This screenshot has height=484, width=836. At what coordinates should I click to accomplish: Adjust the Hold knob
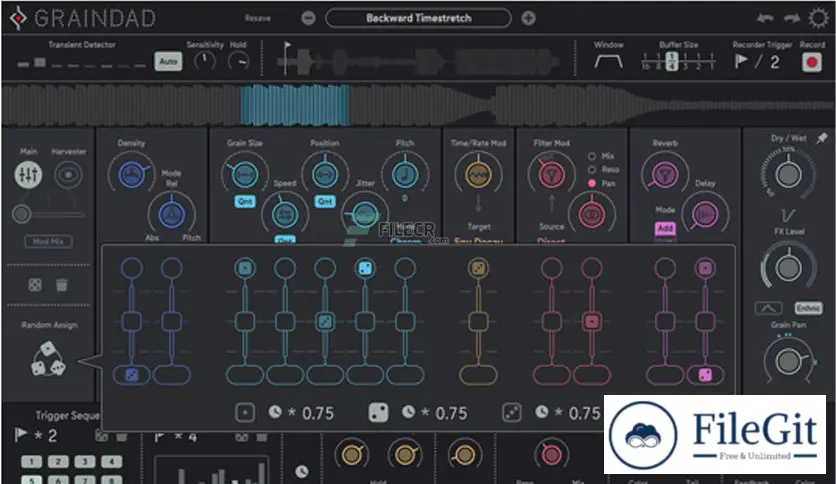(x=238, y=62)
